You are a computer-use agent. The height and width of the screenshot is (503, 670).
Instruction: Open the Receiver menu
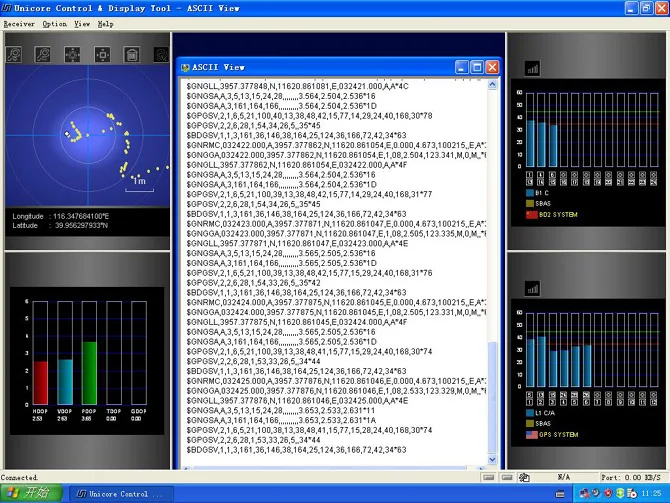19,24
